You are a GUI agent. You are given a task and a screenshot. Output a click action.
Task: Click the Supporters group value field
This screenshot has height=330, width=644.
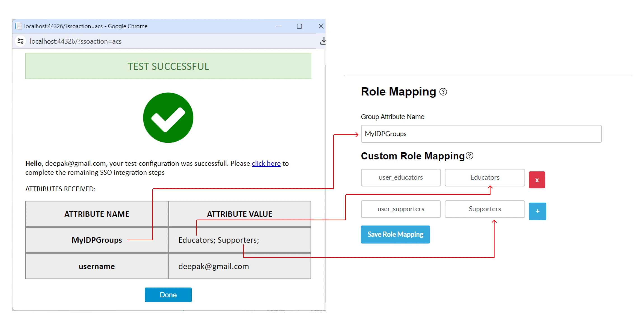[x=485, y=209]
